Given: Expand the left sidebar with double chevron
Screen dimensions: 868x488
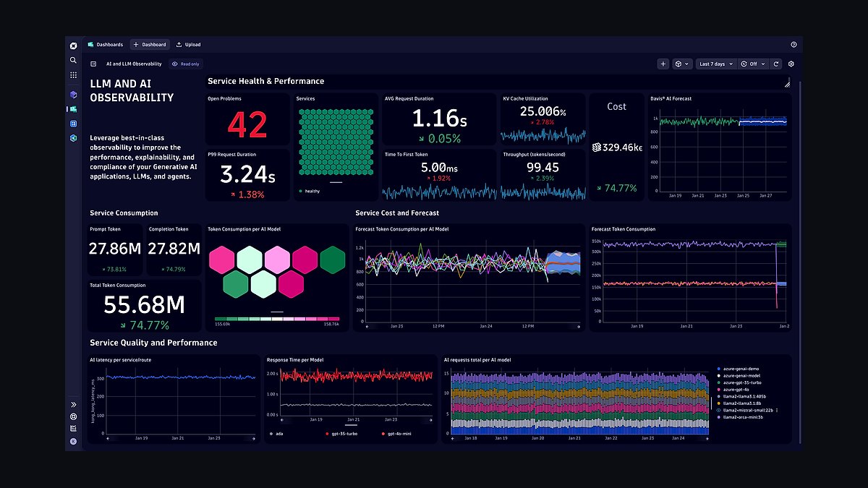Looking at the screenshot, I should pyautogui.click(x=73, y=404).
